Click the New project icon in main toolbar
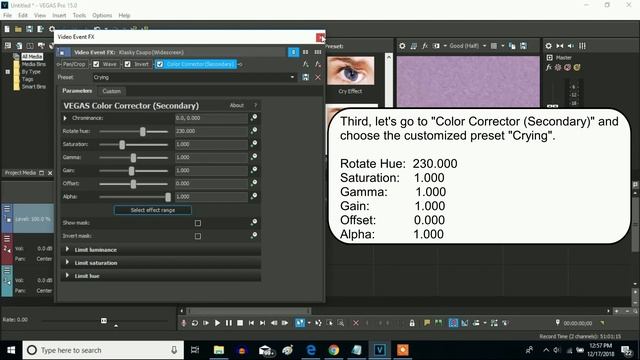Screen dimensions: 640x360 [7, 29]
